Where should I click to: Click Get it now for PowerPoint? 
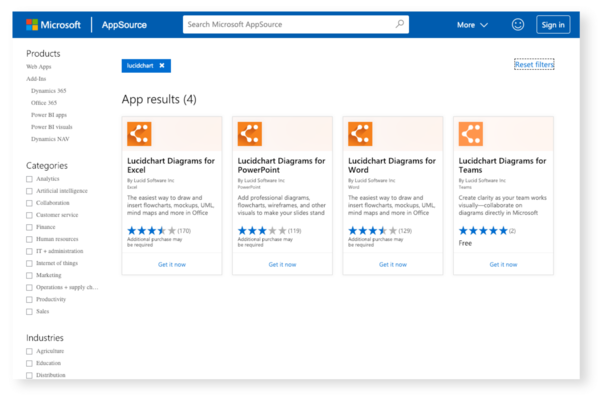[x=282, y=264]
